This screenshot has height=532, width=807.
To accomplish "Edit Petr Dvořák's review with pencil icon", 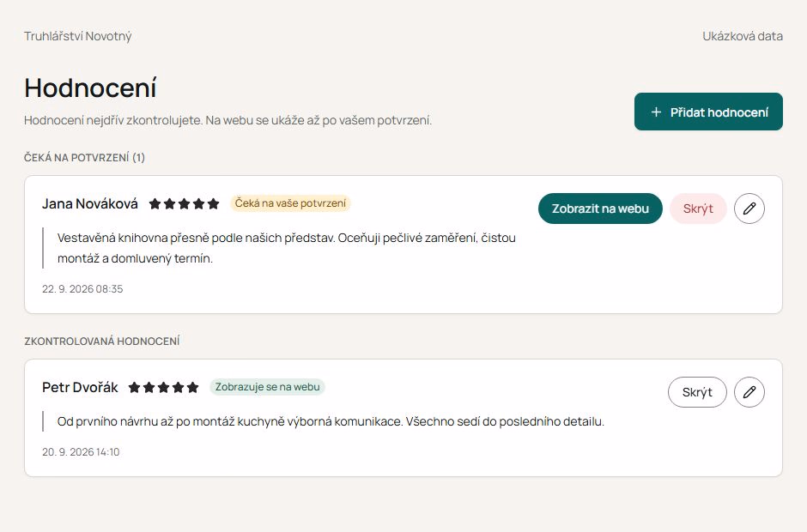I will pyautogui.click(x=749, y=392).
